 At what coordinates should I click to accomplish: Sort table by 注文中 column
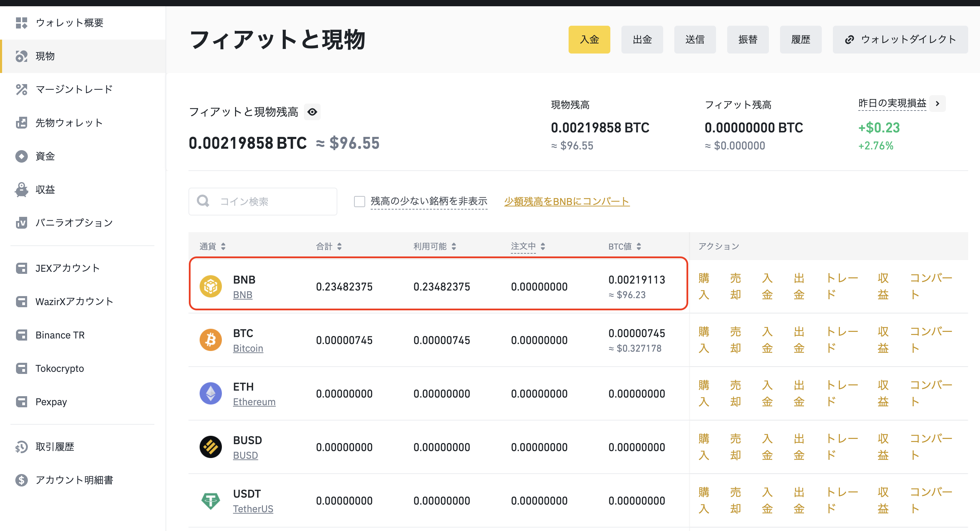click(x=543, y=246)
